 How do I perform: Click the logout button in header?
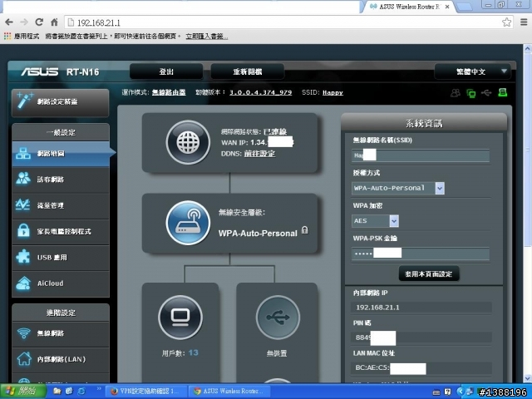[166, 71]
